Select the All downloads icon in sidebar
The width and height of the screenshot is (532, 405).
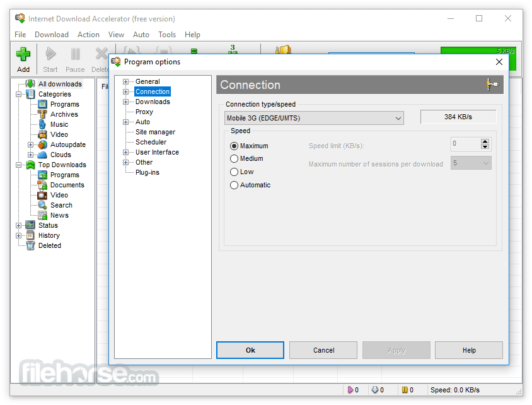[30, 83]
